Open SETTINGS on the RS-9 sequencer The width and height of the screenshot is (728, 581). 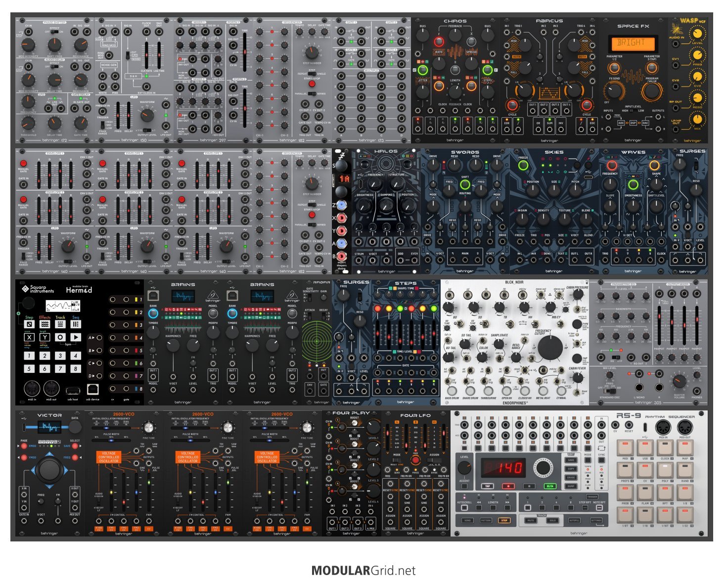(596, 521)
